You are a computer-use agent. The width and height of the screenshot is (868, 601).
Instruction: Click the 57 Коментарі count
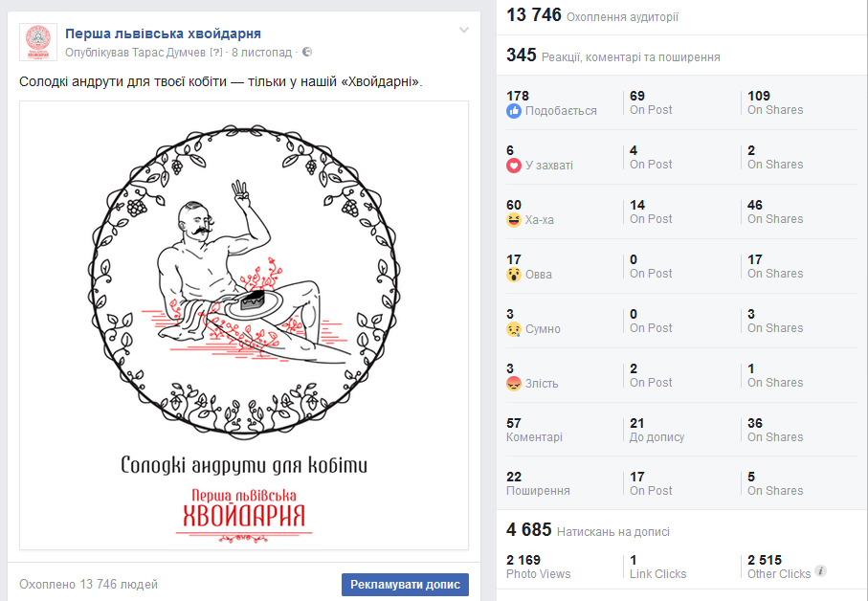coord(534,430)
